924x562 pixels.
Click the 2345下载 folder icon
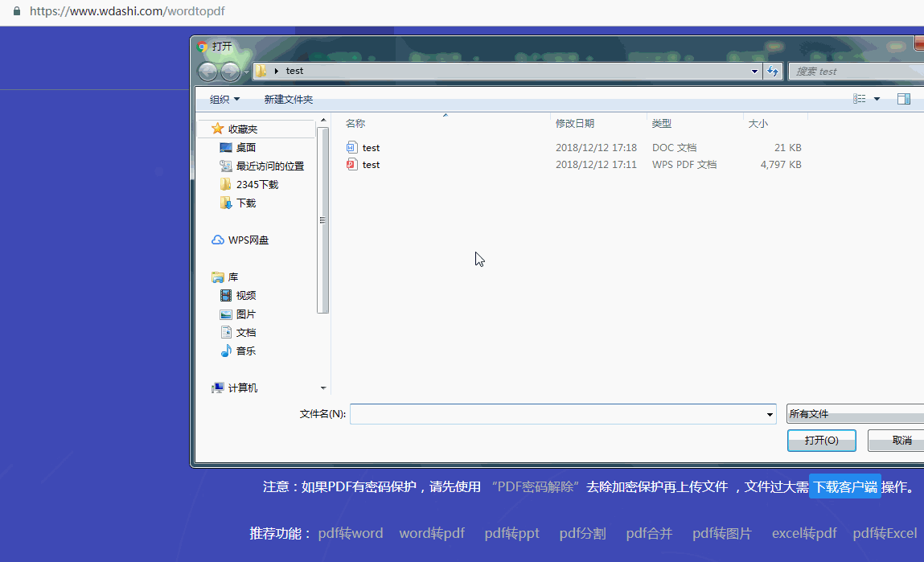point(226,184)
